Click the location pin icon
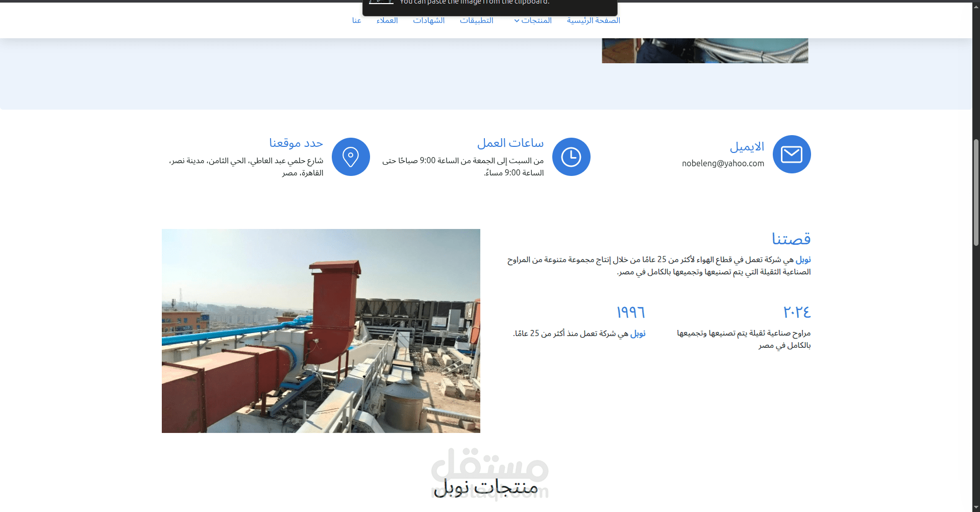Screen dimensions: 980x512 351,157
